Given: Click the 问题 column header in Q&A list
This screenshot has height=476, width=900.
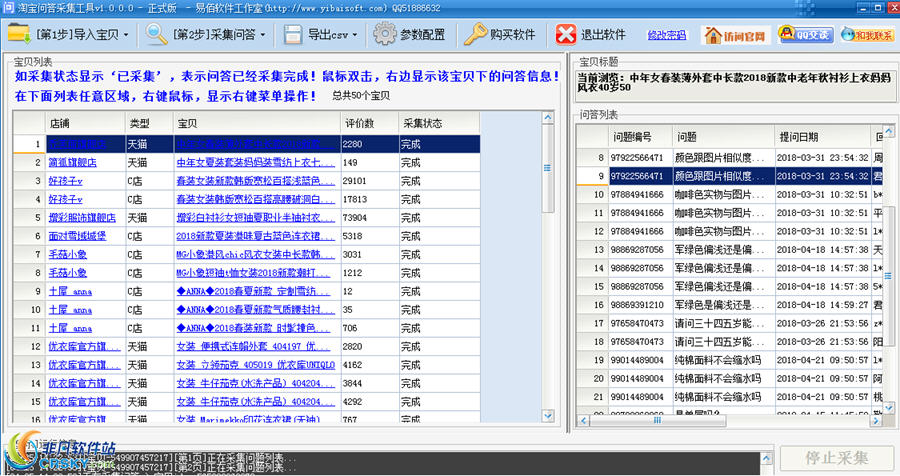Looking at the screenshot, I should pyautogui.click(x=723, y=137).
